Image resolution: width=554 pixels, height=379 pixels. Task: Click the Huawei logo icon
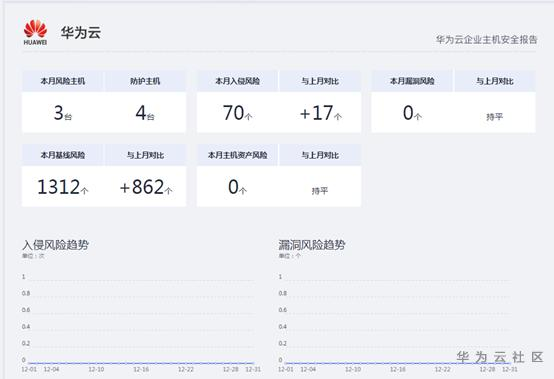tap(35, 32)
